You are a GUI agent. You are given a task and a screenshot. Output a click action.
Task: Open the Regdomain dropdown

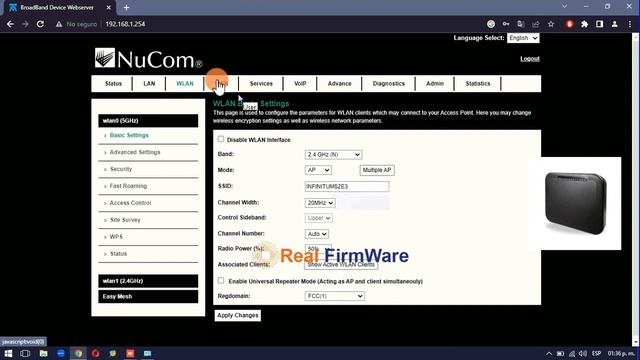pyautogui.click(x=335, y=296)
